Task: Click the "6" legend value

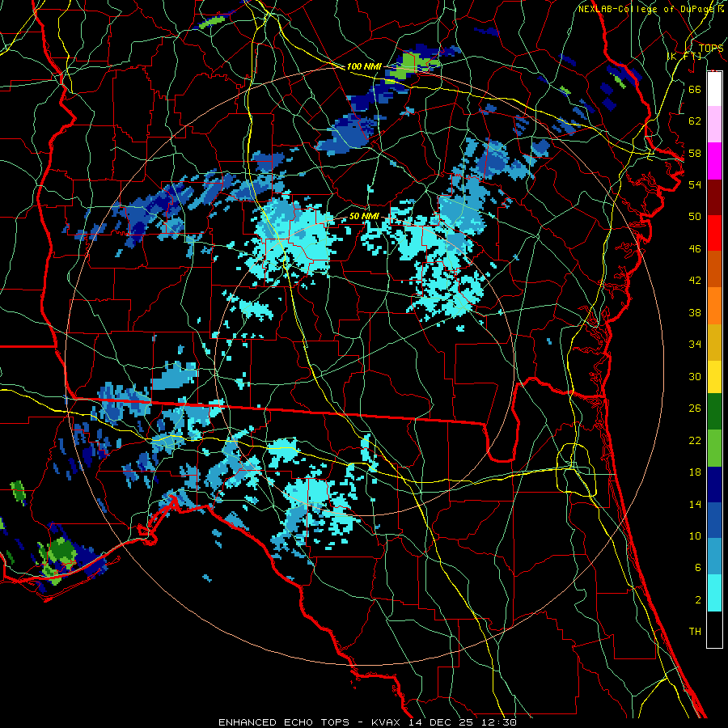Action: [697, 568]
